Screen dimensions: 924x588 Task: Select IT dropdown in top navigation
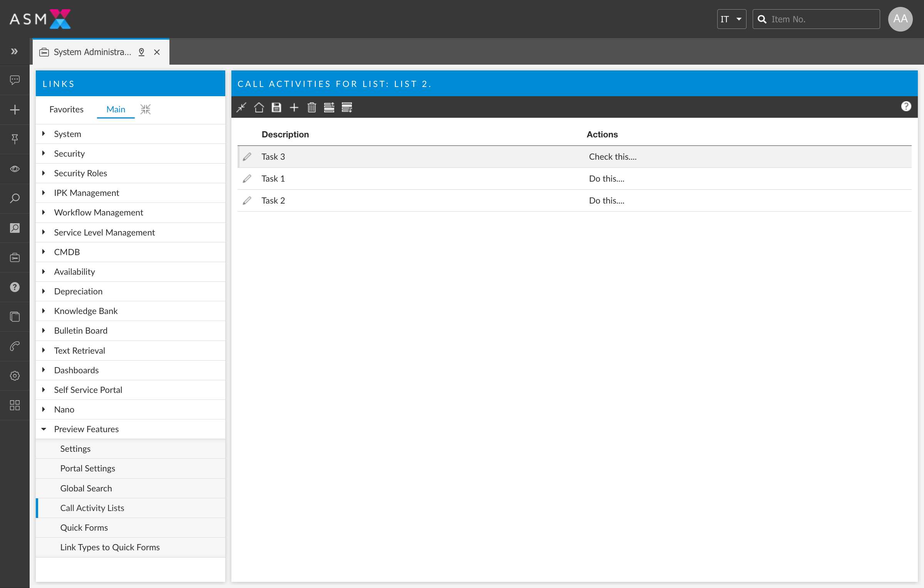(731, 19)
